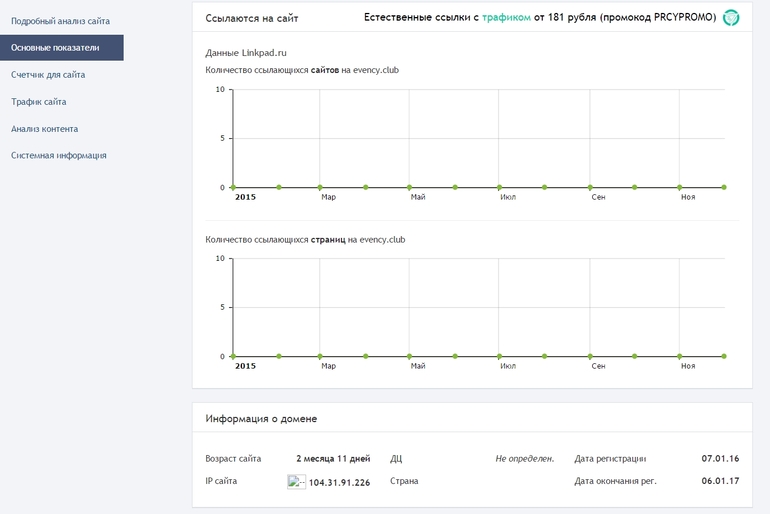
Task: Select the Май data point on the сайтов chart
Action: [409, 187]
